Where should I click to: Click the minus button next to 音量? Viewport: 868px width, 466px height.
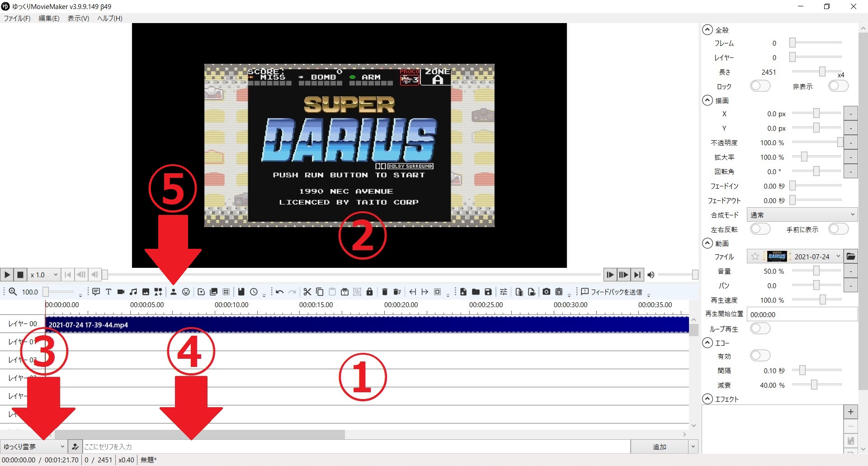[x=851, y=271]
